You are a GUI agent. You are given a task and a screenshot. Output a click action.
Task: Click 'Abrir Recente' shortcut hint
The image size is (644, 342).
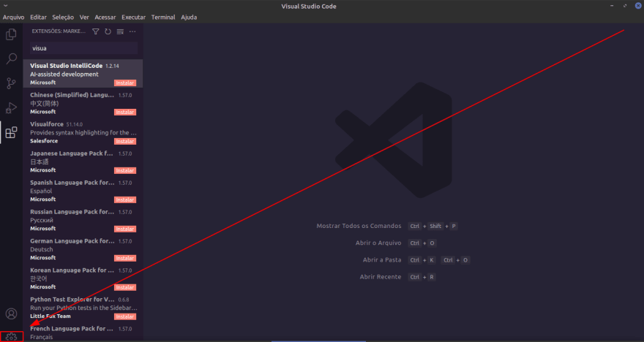click(381, 277)
